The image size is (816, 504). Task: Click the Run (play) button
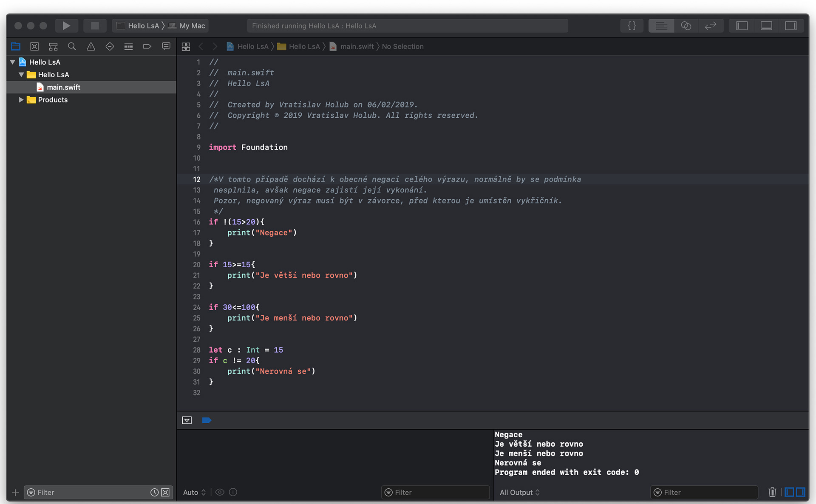coord(66,25)
